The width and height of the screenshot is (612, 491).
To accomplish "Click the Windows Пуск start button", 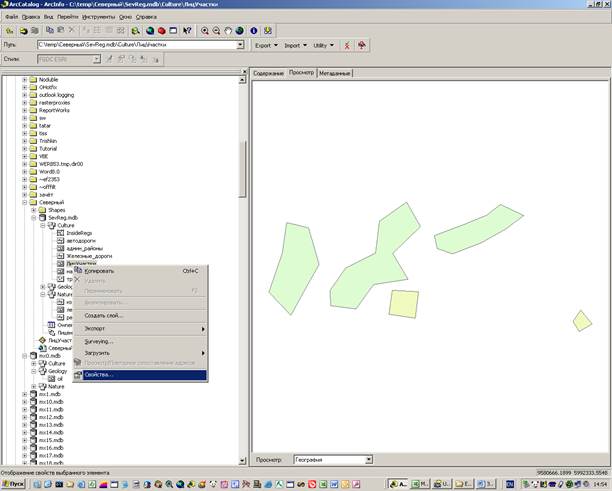I will 15,483.
